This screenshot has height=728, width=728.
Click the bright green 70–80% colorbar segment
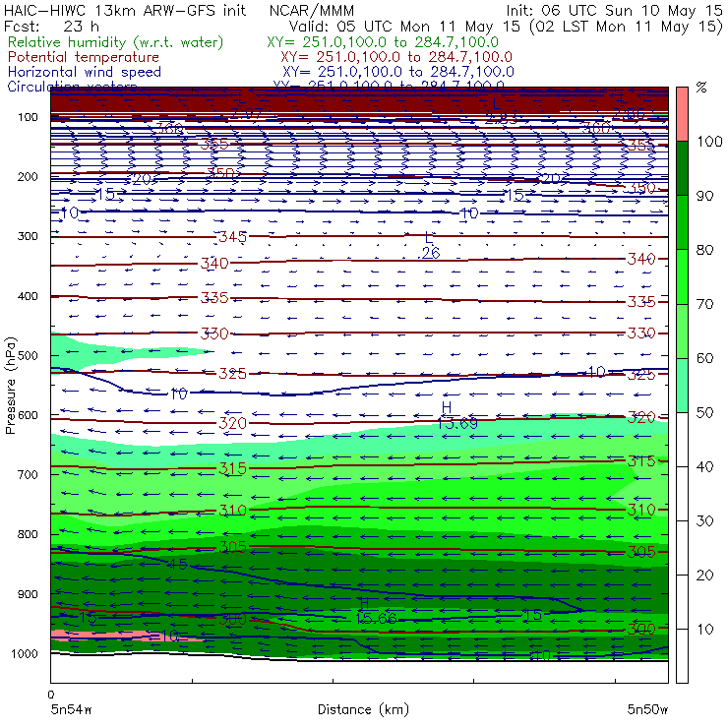(x=682, y=276)
